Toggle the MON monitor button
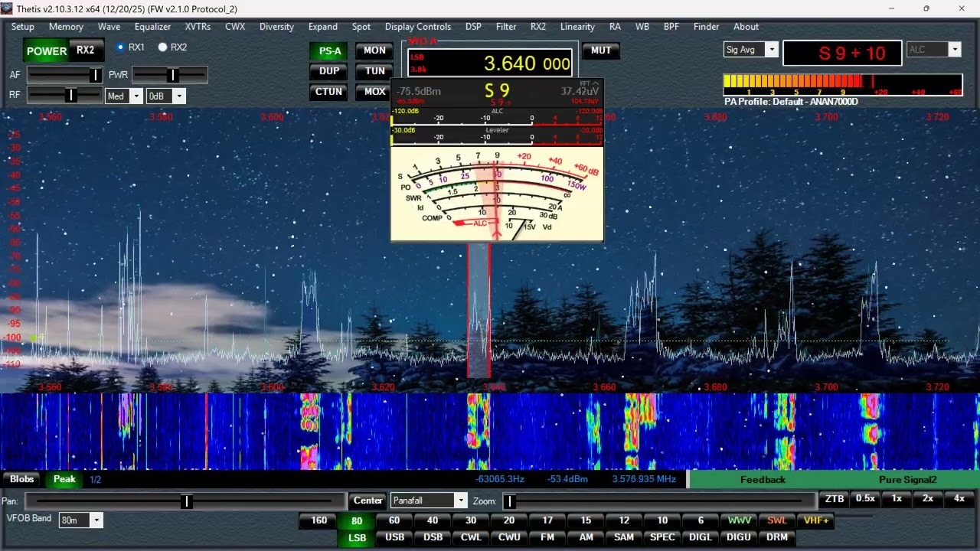The width and height of the screenshot is (980, 551). click(374, 51)
